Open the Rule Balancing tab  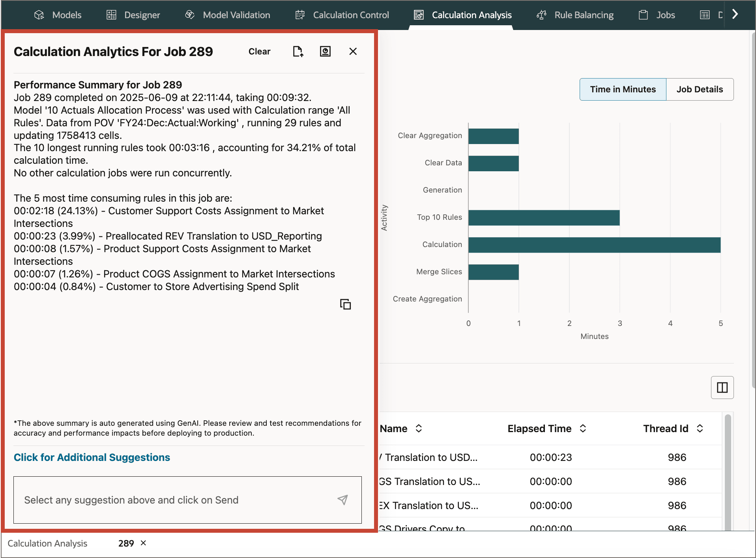[575, 15]
